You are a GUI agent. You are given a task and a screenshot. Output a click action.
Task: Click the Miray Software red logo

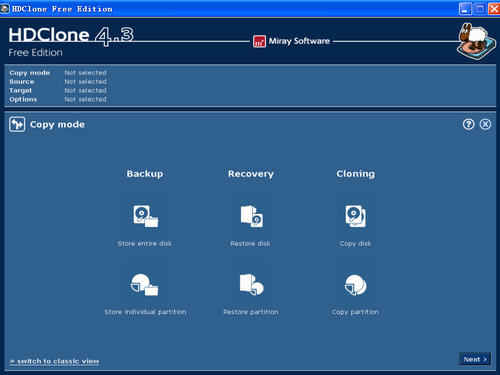(x=259, y=41)
